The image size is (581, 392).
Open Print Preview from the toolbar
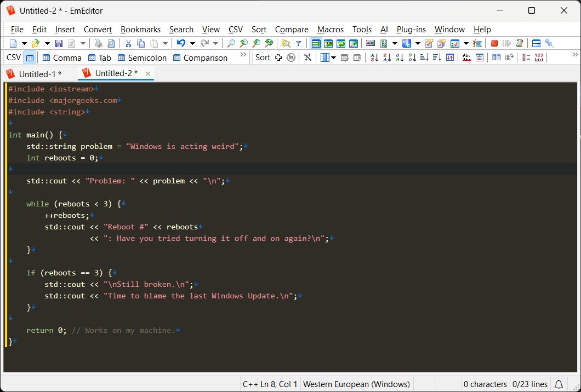point(111,43)
